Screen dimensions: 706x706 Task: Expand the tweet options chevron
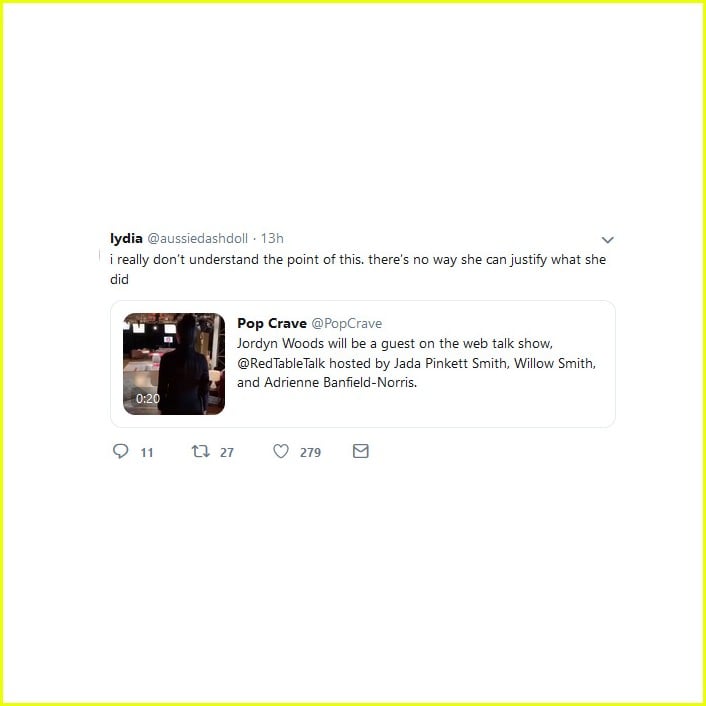(x=607, y=240)
